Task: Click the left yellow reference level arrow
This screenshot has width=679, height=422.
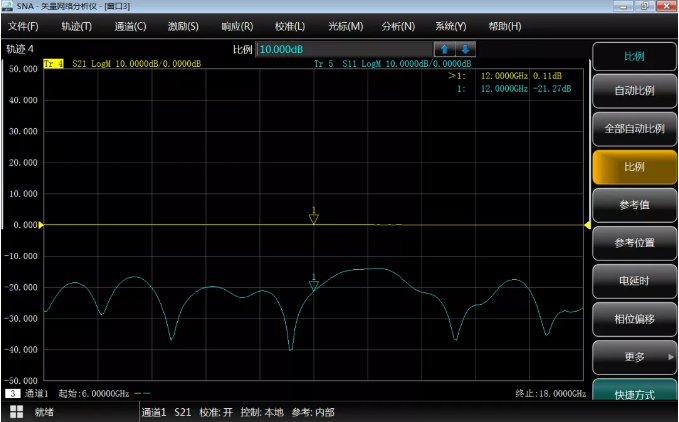Action: click(41, 225)
